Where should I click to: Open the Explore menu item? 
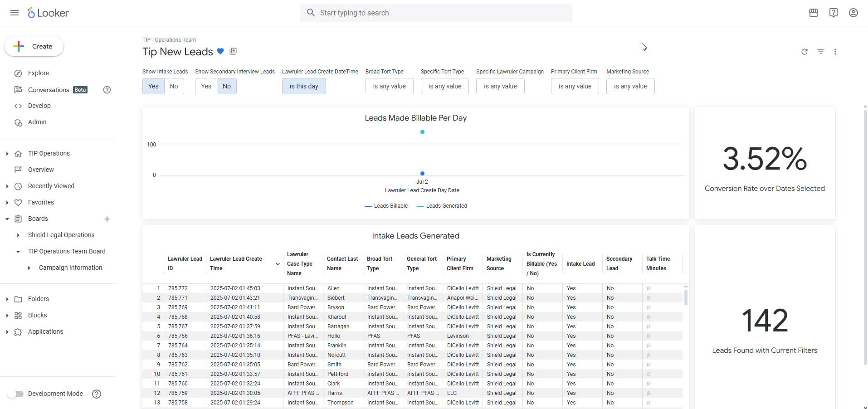tap(39, 73)
